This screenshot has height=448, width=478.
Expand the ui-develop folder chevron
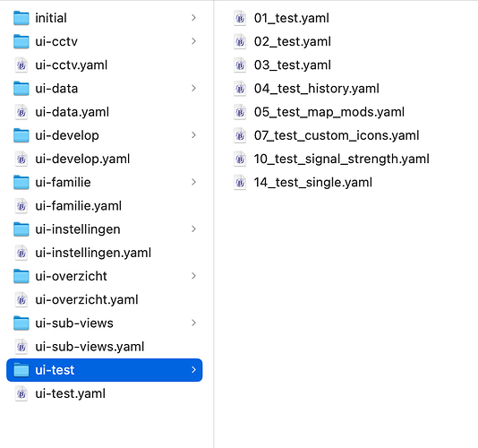pyautogui.click(x=193, y=135)
